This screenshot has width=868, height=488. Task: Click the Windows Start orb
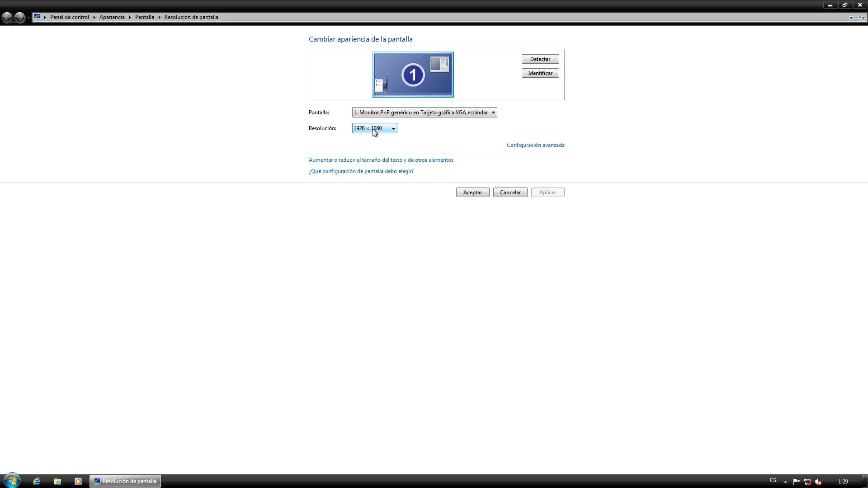tap(12, 481)
